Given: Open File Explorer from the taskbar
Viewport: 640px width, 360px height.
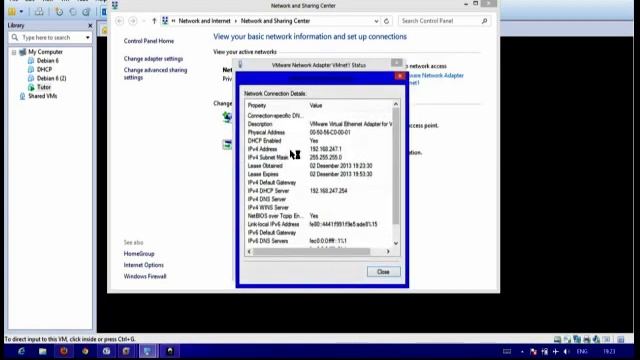Looking at the screenshot, I should click(42, 351).
